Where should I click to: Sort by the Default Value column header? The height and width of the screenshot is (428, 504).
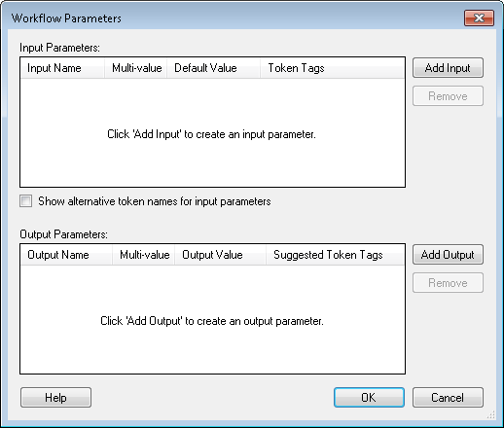point(213,68)
